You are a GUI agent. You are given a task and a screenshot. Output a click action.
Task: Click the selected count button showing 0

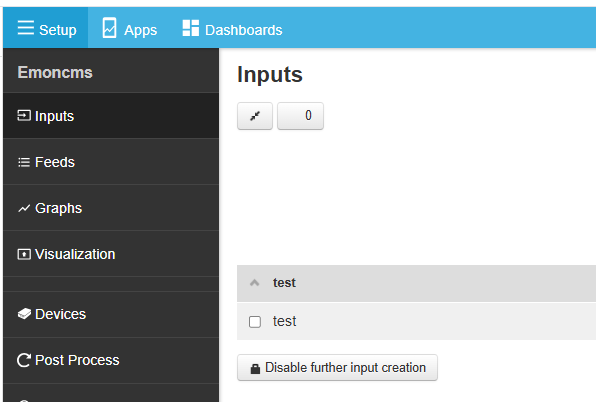pyautogui.click(x=300, y=116)
